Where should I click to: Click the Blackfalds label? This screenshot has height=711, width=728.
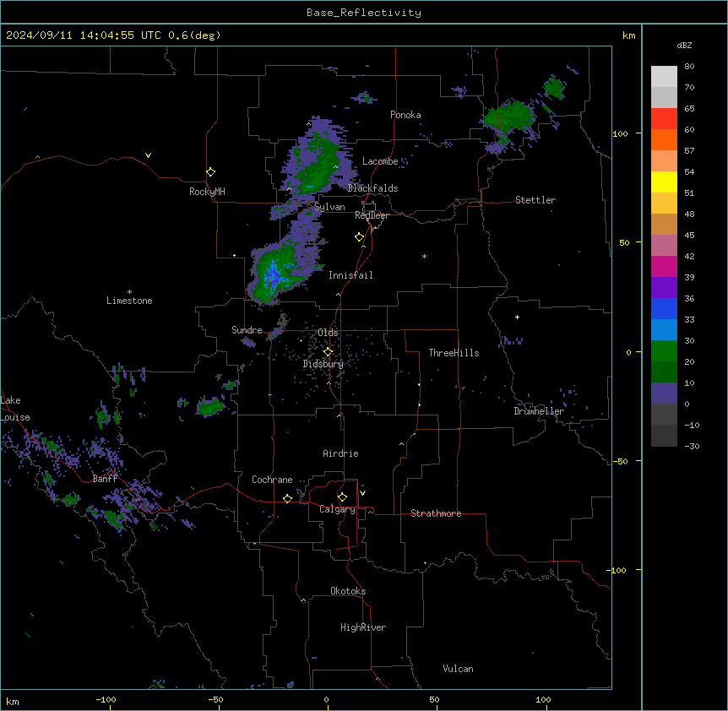(x=372, y=188)
